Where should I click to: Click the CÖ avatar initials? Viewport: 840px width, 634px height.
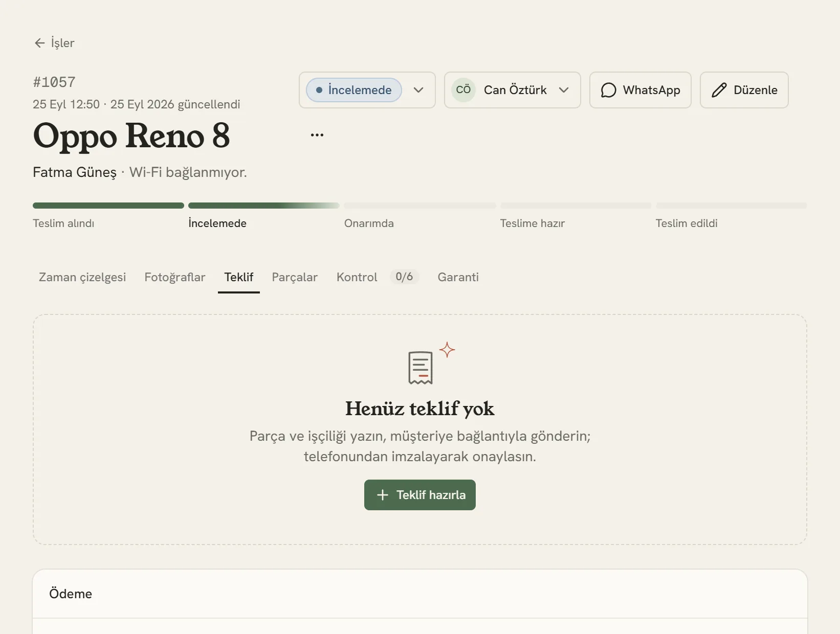[x=463, y=90]
